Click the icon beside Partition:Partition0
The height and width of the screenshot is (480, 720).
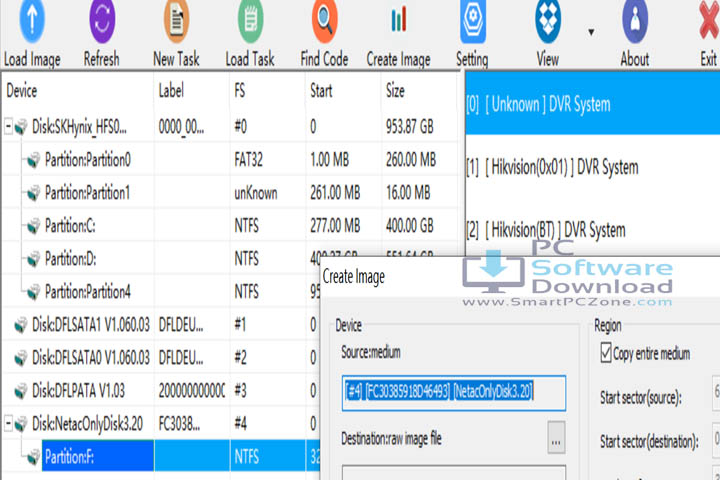tap(33, 160)
